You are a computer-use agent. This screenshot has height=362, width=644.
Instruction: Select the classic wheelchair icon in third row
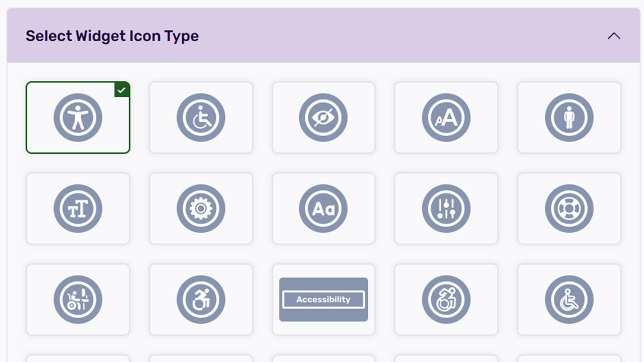(x=569, y=300)
